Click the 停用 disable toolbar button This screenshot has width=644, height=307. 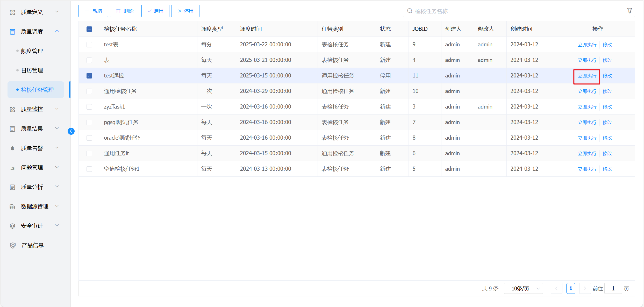tap(185, 11)
